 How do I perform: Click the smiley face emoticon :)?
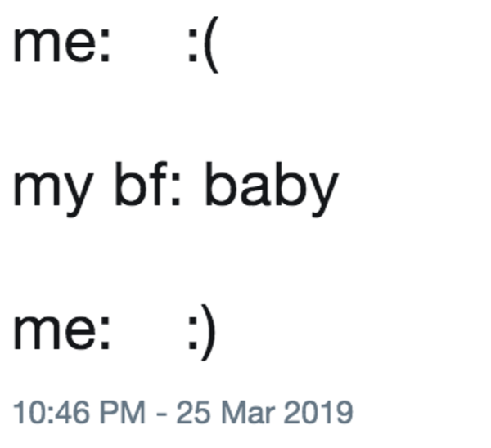pyautogui.click(x=203, y=330)
